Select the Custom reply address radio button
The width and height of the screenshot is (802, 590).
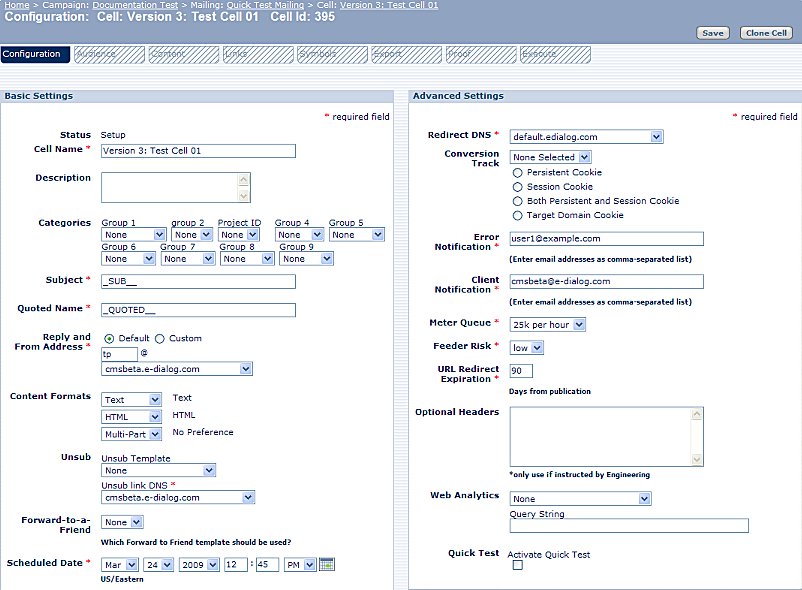tap(160, 338)
